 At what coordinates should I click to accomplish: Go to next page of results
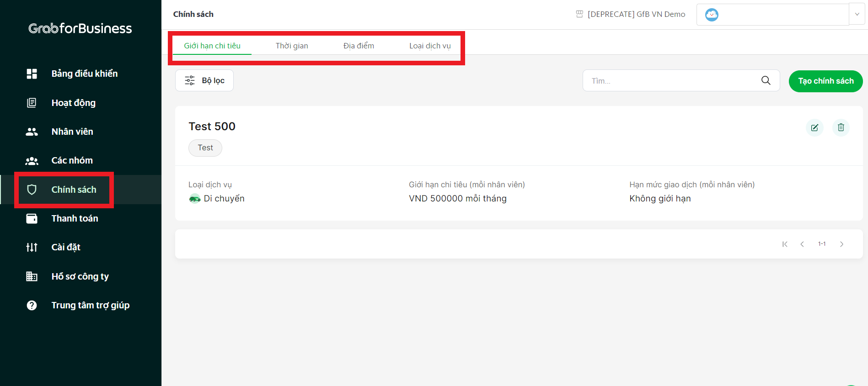841,244
